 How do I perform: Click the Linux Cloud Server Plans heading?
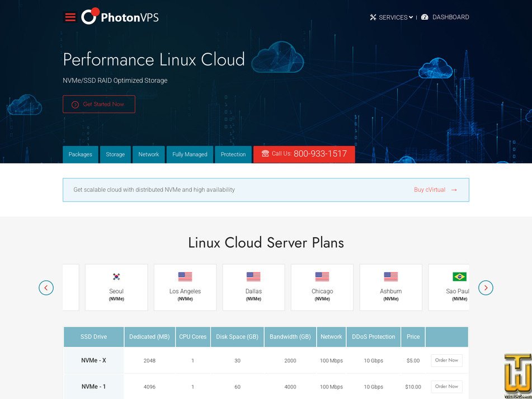click(266, 242)
